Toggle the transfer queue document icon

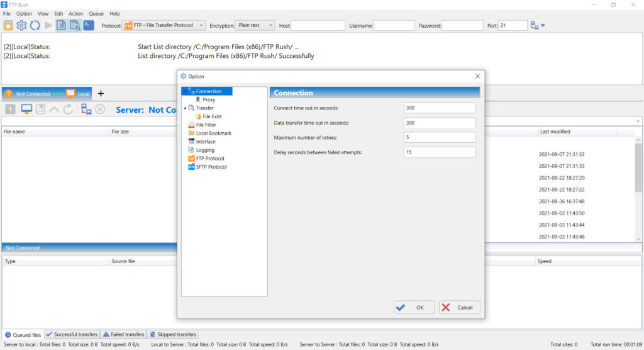[x=75, y=26]
